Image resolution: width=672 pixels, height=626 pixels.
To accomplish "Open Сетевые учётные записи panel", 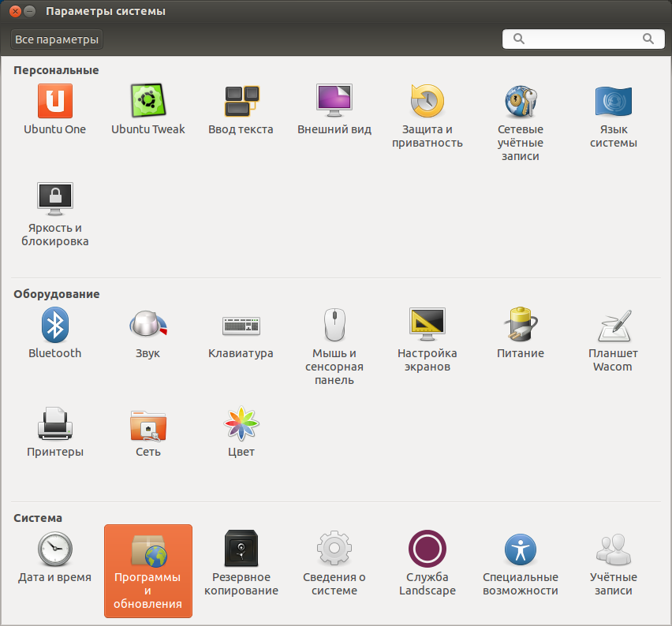I will pos(521,122).
